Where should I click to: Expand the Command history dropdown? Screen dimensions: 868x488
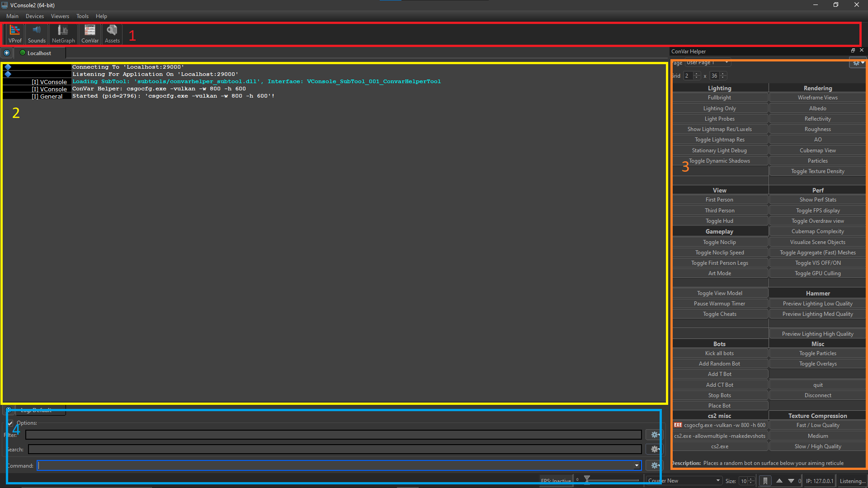pos(637,465)
